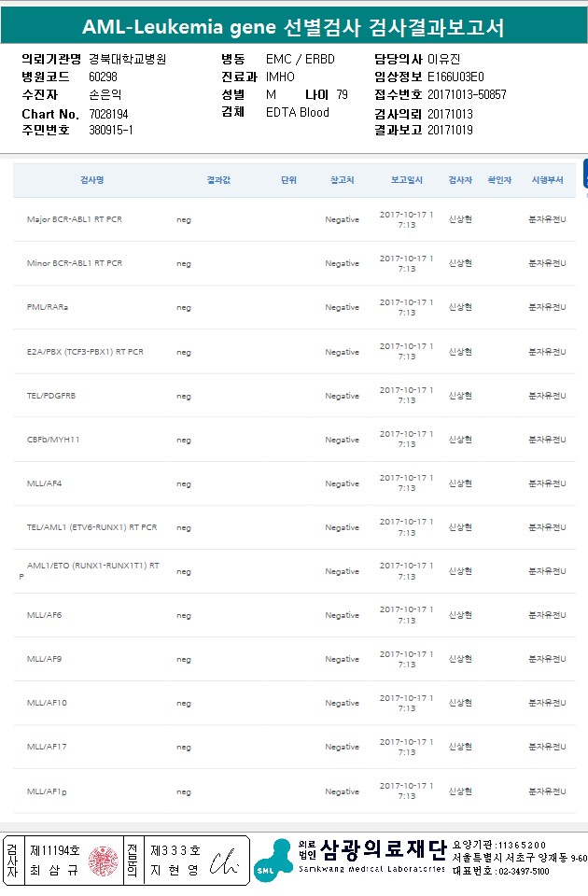Viewport: 588px width, 896px height.
Task: Click the 시행부서 column header
Action: (546, 179)
